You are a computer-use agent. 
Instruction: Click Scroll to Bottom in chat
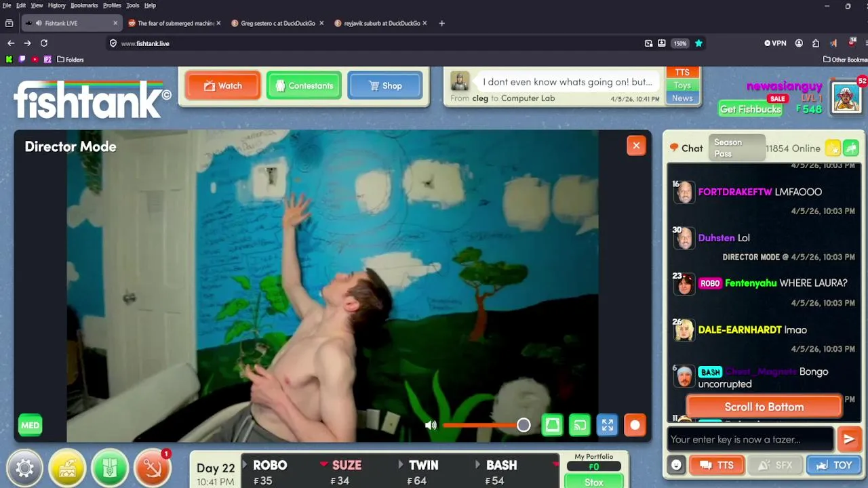click(x=764, y=407)
